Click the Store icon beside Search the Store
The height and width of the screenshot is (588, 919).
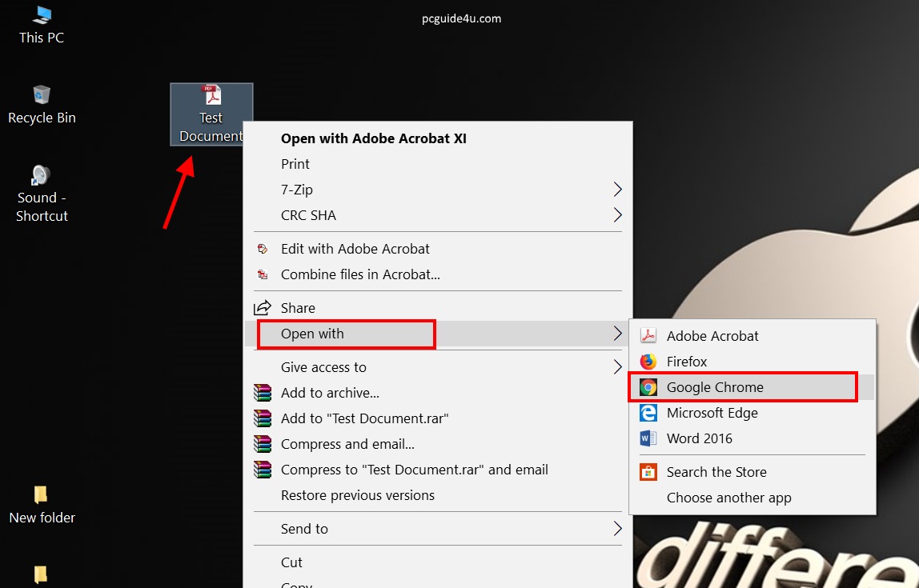click(648, 472)
